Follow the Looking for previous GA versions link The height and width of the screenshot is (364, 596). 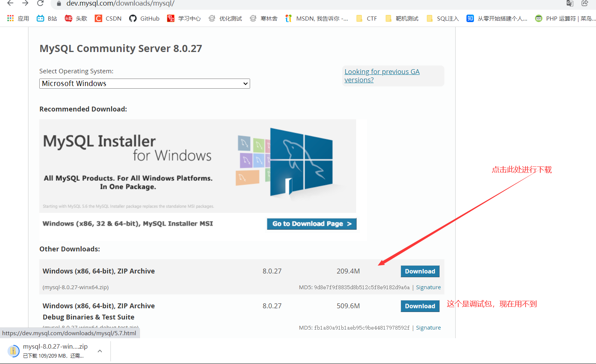[x=382, y=76]
